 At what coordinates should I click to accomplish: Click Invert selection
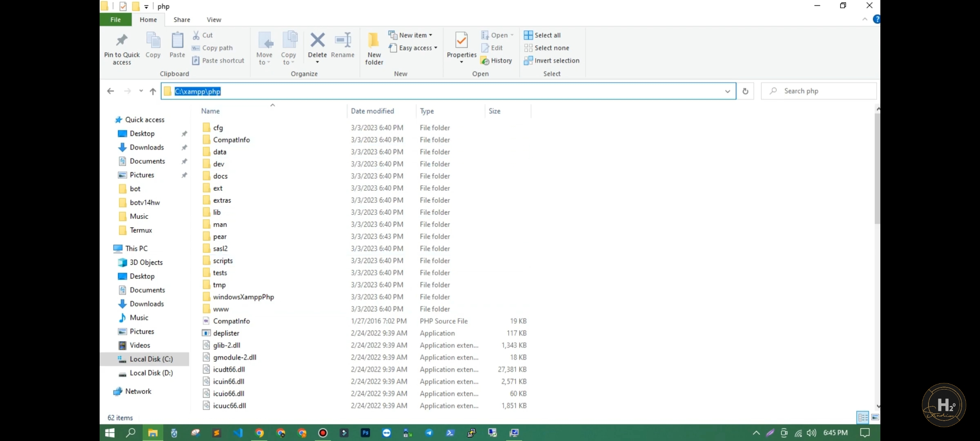click(552, 60)
